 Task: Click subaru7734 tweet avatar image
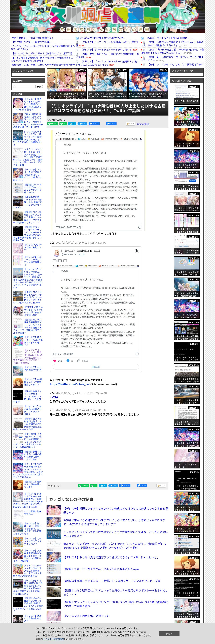57,252
